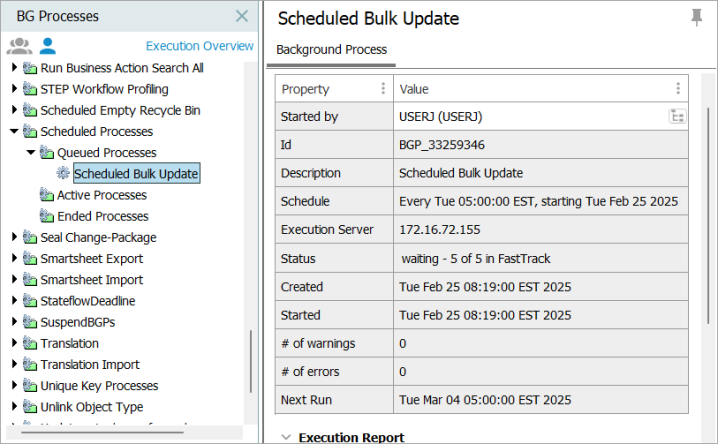Click the Active Processes folder icon
718x444 pixels.
pos(46,195)
